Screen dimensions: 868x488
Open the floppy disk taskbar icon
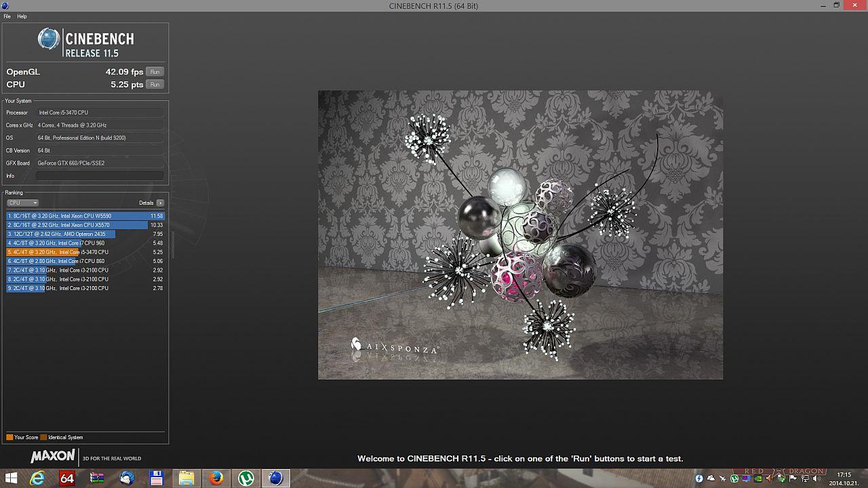coord(157,479)
